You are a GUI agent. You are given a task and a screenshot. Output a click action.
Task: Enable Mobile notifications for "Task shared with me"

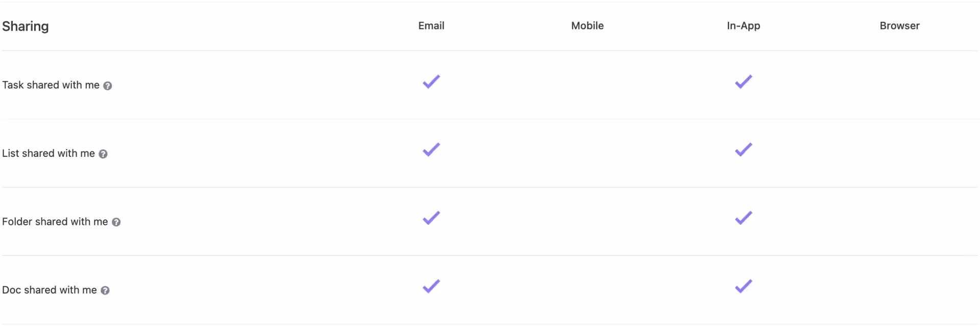tap(587, 82)
